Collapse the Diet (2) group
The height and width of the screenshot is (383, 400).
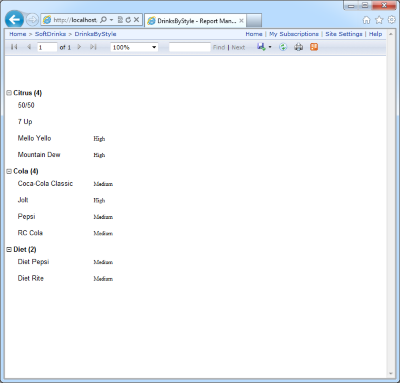click(9, 250)
